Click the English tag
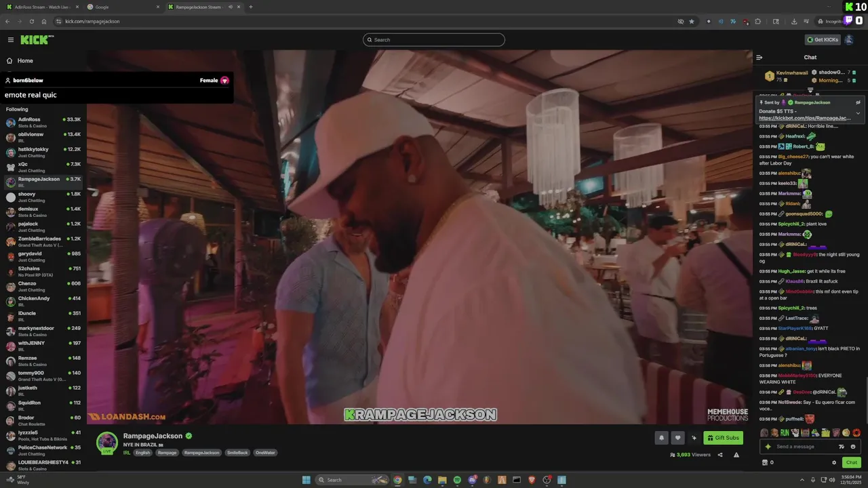The height and width of the screenshot is (488, 868). coord(142,453)
